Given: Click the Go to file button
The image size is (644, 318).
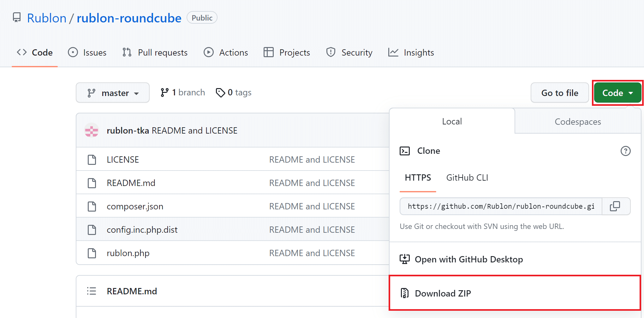Looking at the screenshot, I should pos(559,93).
